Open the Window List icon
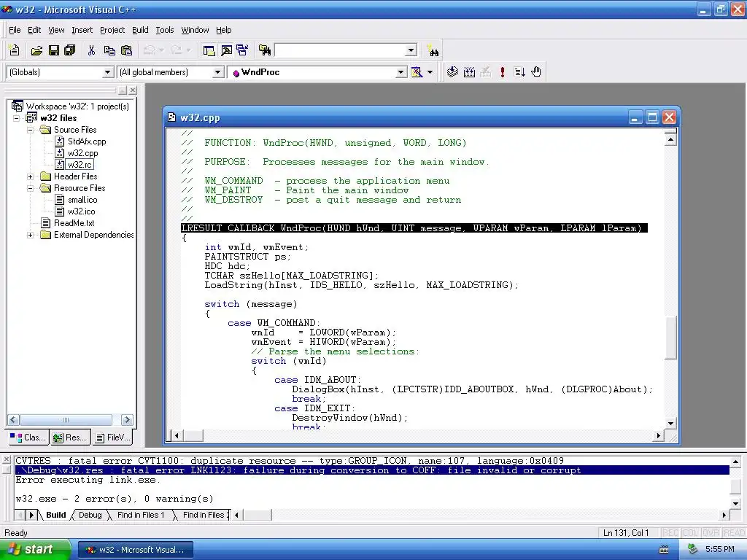747x560 pixels. point(242,50)
